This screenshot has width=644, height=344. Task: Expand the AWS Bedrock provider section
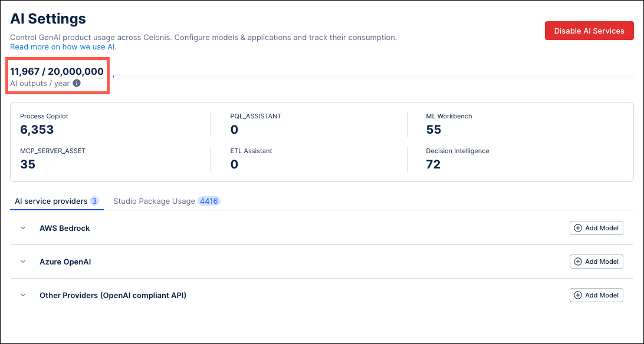23,228
